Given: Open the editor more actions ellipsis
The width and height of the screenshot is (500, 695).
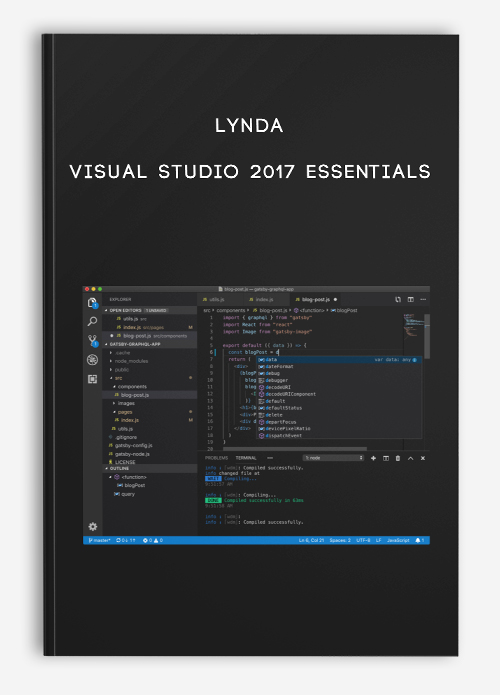Looking at the screenshot, I should (x=423, y=300).
